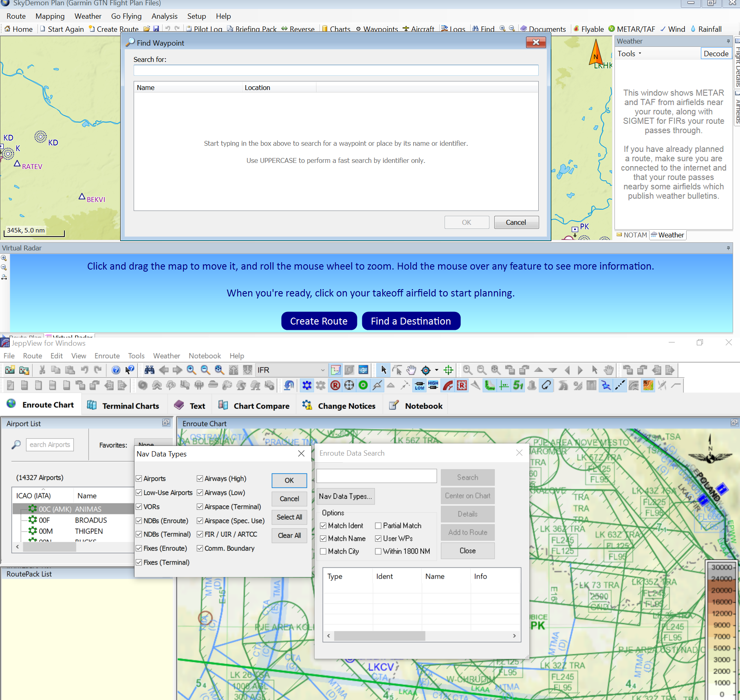Click Flyable in SkyDemon toolbar
The height and width of the screenshot is (700, 740).
[x=589, y=29]
